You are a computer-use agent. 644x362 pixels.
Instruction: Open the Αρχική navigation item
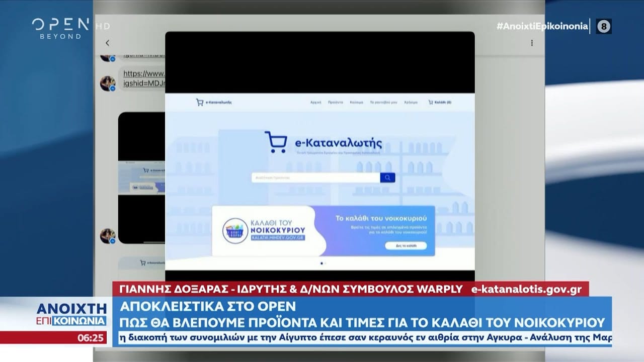[316, 102]
